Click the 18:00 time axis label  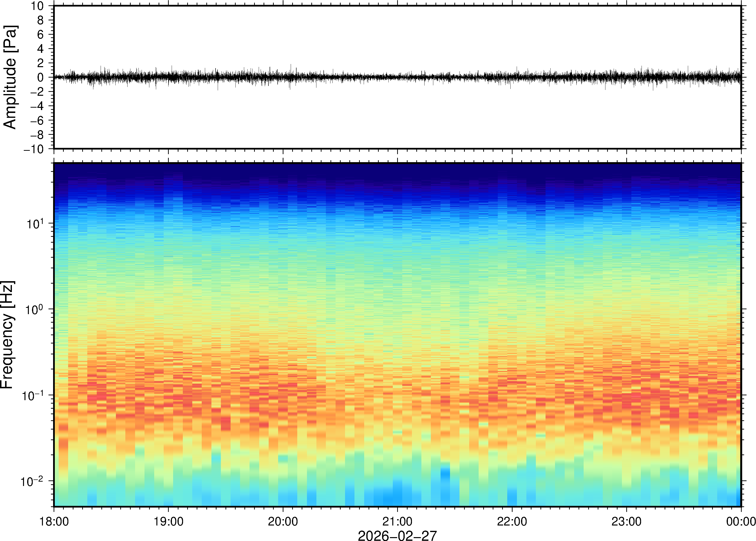(x=54, y=521)
